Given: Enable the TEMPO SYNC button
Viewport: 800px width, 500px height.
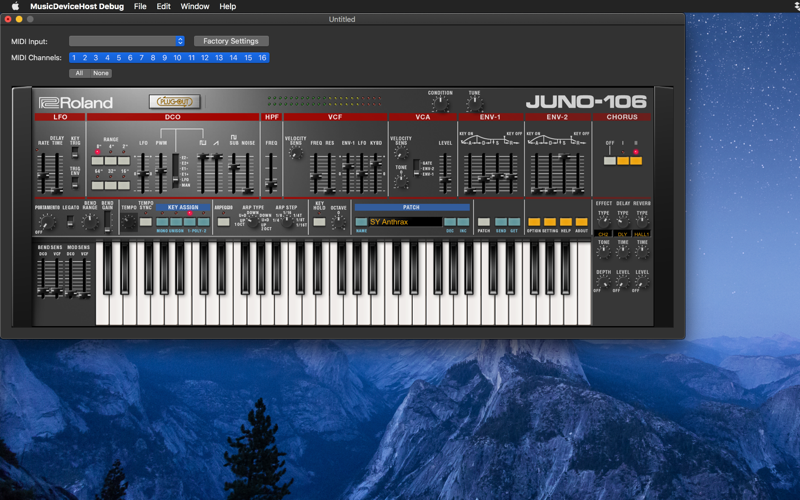Looking at the screenshot, I should [x=146, y=222].
